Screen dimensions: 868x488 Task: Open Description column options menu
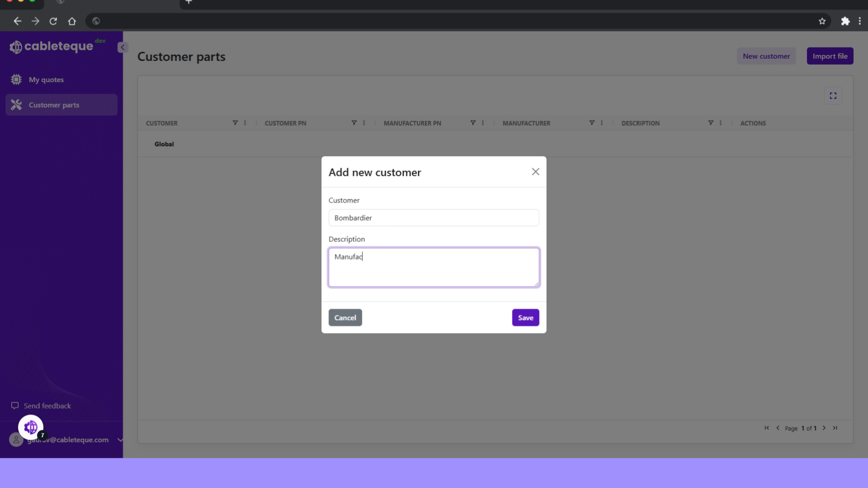point(721,123)
